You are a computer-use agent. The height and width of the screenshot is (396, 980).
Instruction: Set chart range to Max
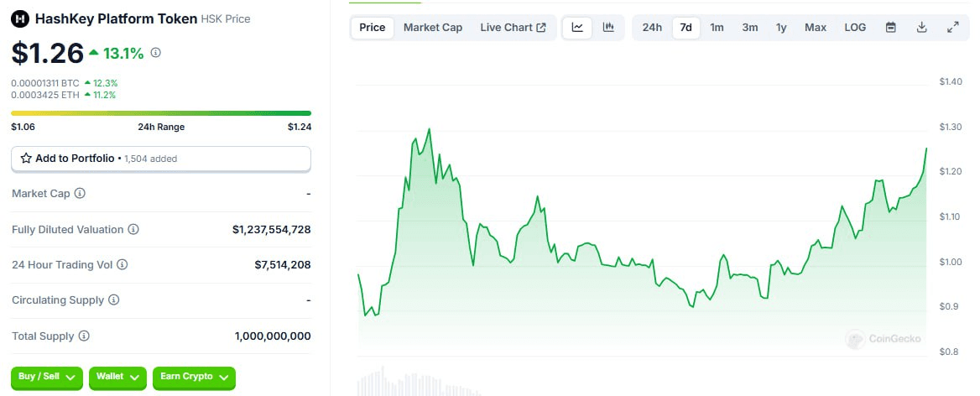816,28
